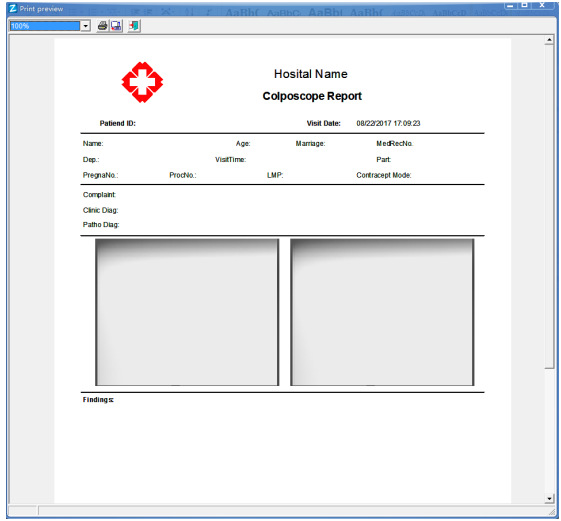The height and width of the screenshot is (521, 561).
Task: Click the exit preview door icon
Action: (x=134, y=26)
